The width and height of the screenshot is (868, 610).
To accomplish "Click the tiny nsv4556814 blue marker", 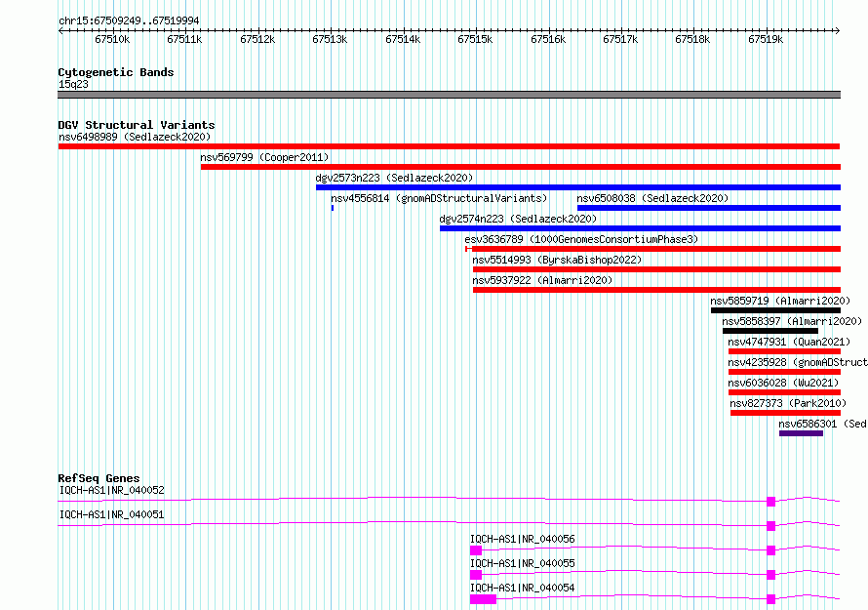I will tap(333, 208).
